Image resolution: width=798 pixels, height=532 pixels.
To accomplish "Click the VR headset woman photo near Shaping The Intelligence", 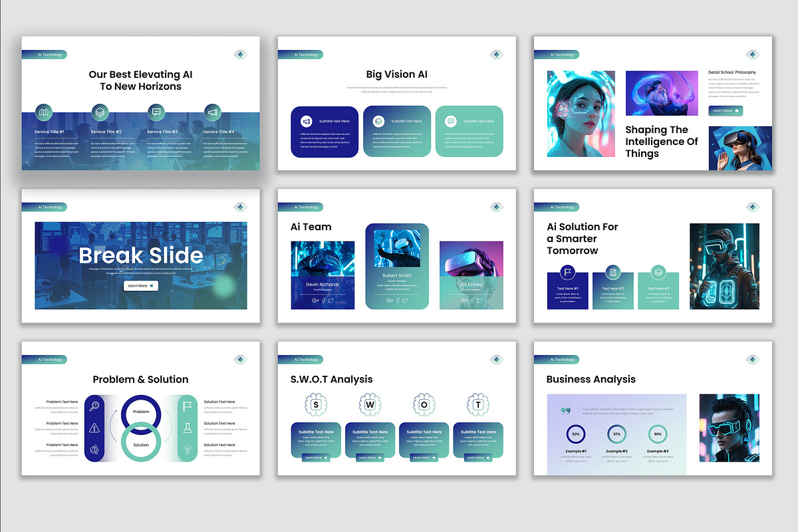I will click(x=740, y=148).
